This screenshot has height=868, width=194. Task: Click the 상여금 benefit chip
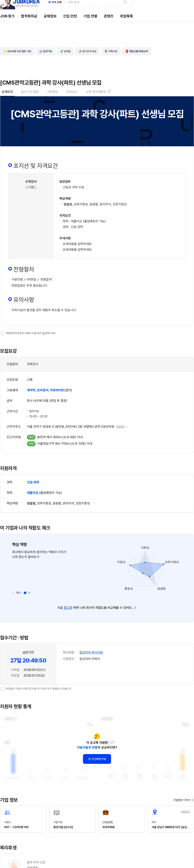[x=65, y=51]
